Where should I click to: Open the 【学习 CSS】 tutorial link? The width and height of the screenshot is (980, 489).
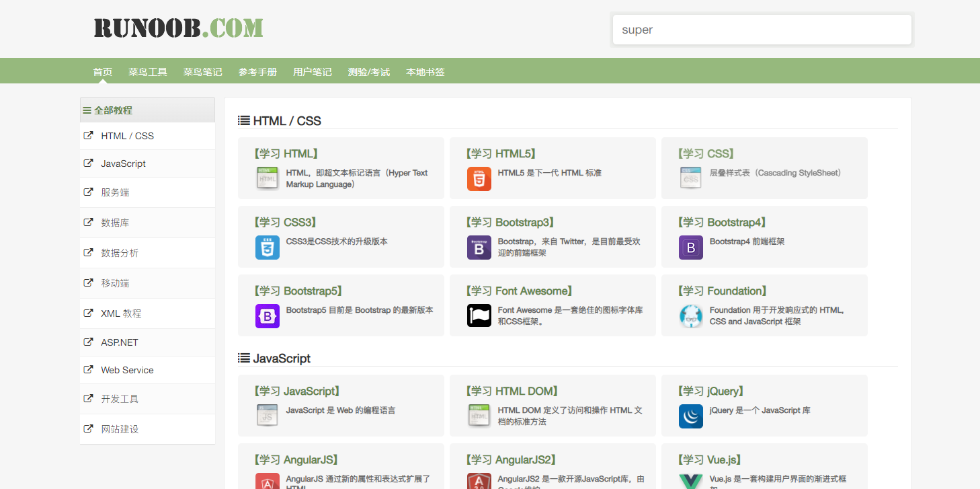point(706,154)
